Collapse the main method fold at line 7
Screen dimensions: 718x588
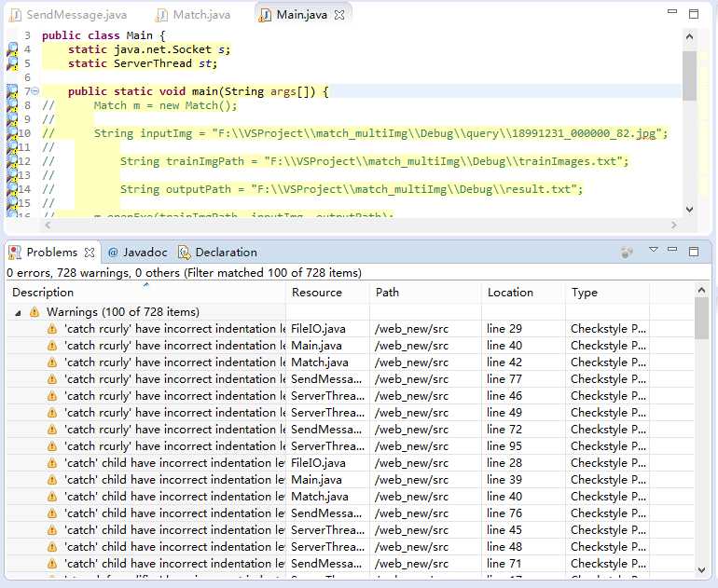tap(35, 91)
